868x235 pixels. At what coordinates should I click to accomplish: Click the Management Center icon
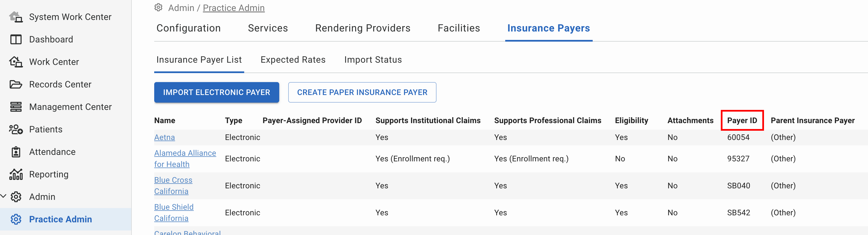(x=16, y=107)
